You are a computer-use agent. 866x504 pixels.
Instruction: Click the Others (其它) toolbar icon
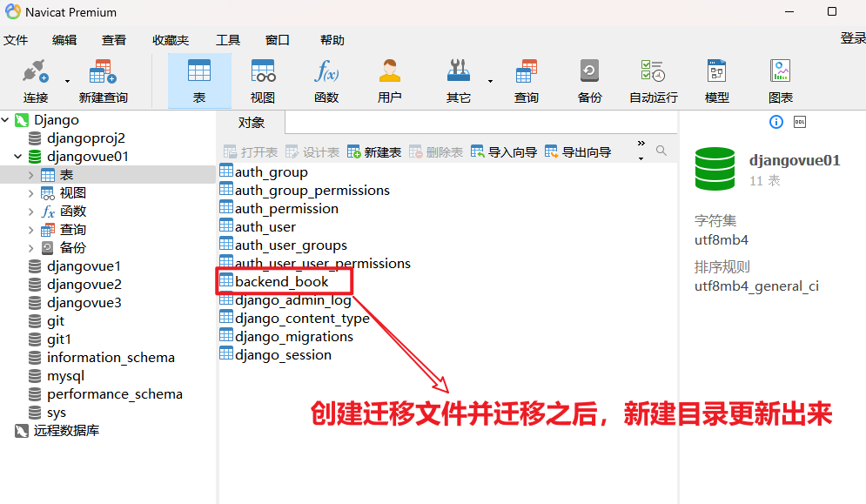(x=459, y=81)
